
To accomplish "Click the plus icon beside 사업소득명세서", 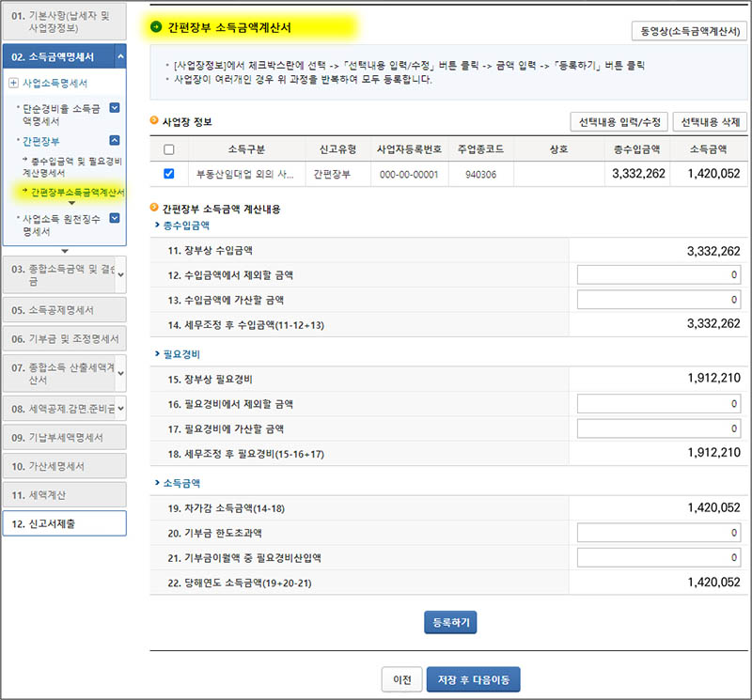I will click(x=15, y=82).
